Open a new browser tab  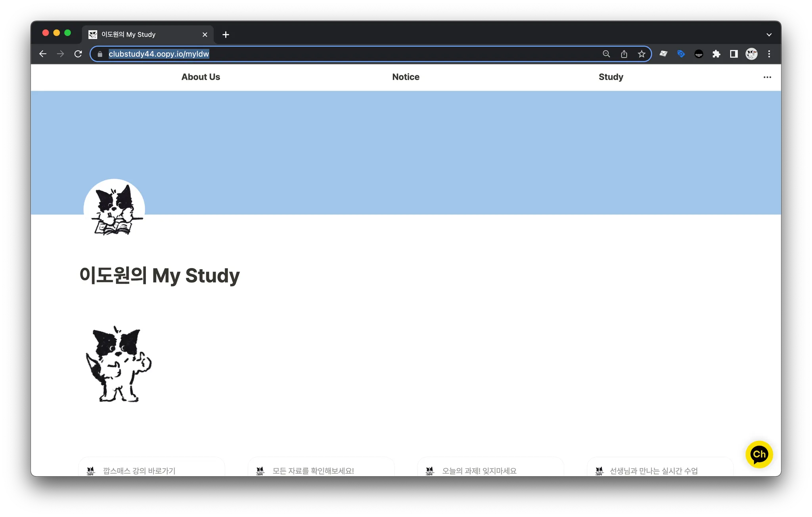click(x=226, y=35)
